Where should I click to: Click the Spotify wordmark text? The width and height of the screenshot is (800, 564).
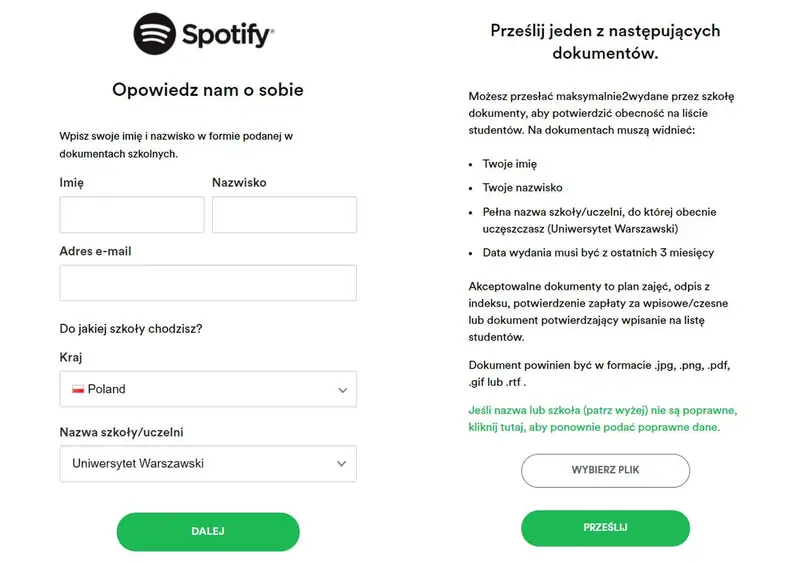pyautogui.click(x=228, y=35)
